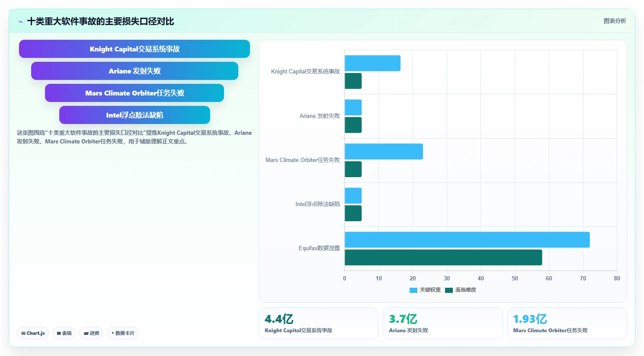Screen dimensions: 644x356
Task: Click the Ariane 发射失败 chart axis label
Action: [x=320, y=116]
